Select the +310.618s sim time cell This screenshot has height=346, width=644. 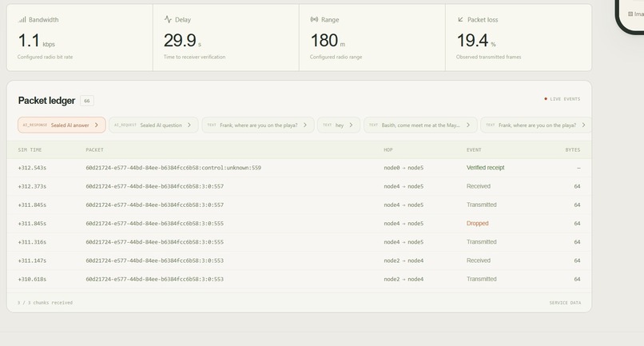click(32, 279)
